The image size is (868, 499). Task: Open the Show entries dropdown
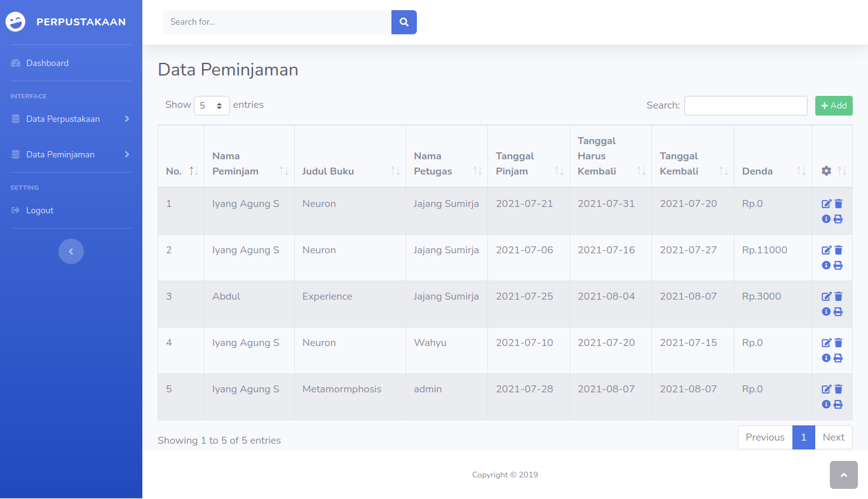coord(212,105)
